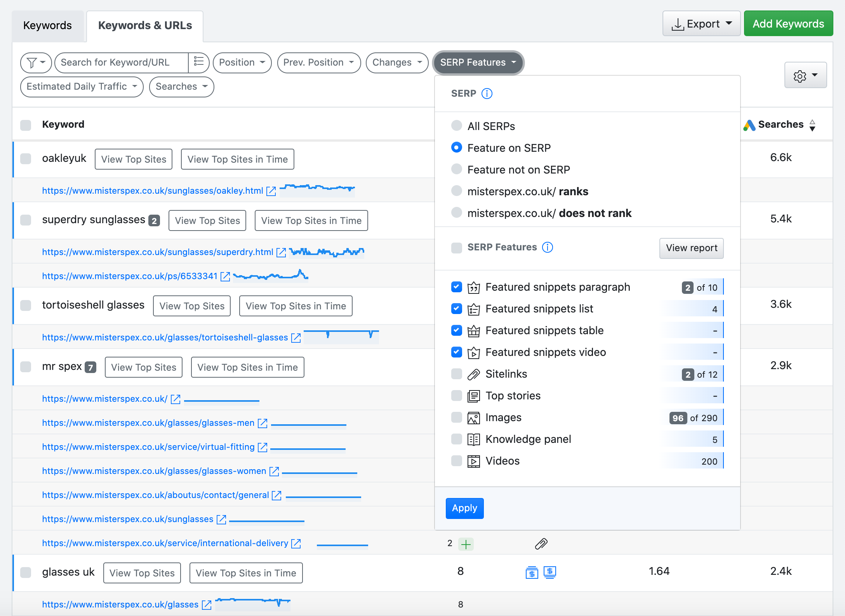Open the glasses-women URL link
Image resolution: width=845 pixels, height=616 pixels.
click(154, 471)
